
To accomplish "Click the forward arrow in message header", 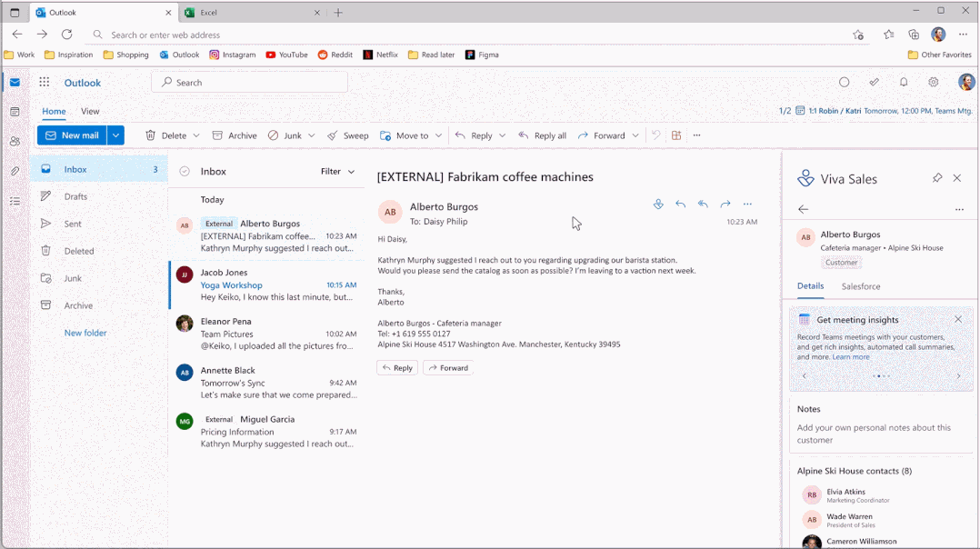I will [725, 205].
